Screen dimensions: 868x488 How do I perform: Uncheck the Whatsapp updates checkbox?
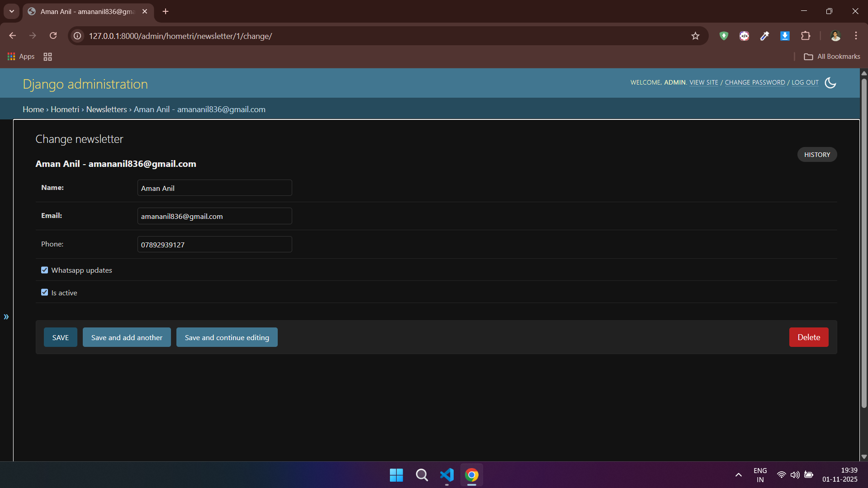[x=44, y=270]
